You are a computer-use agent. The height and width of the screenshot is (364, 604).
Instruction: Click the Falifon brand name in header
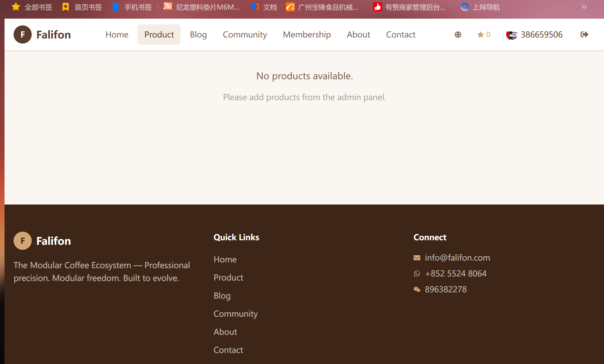[54, 35]
